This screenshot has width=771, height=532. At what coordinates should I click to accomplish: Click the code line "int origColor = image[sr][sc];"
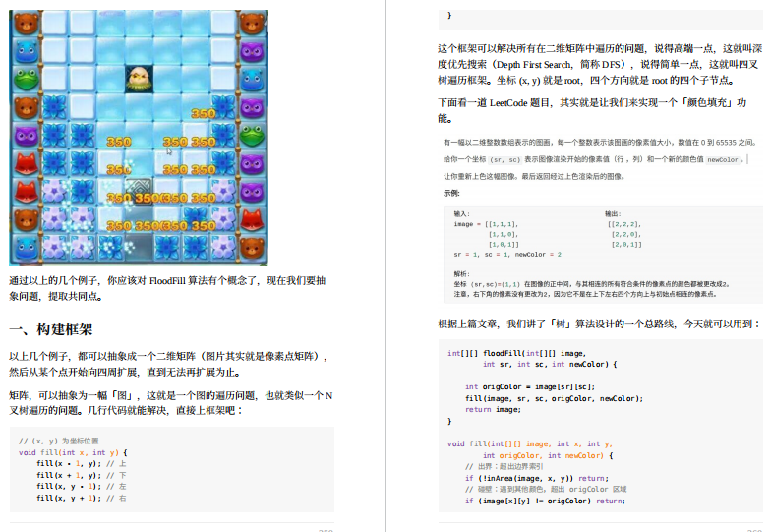point(530,387)
